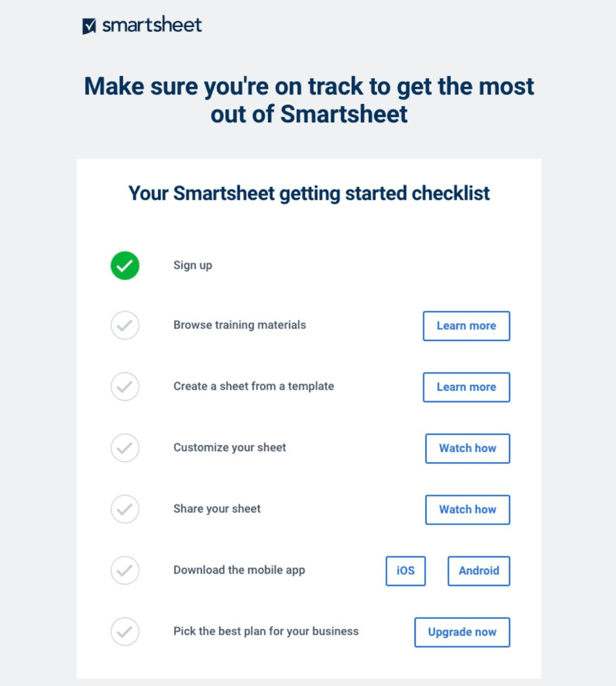Viewport: 616px width, 686px height.
Task: Select Watch how for customizing your sheet
Action: coord(467,448)
